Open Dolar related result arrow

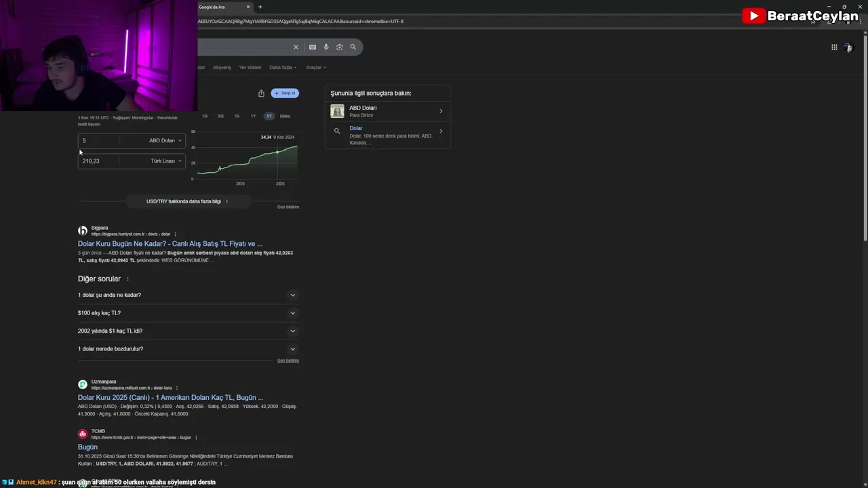pyautogui.click(x=441, y=131)
